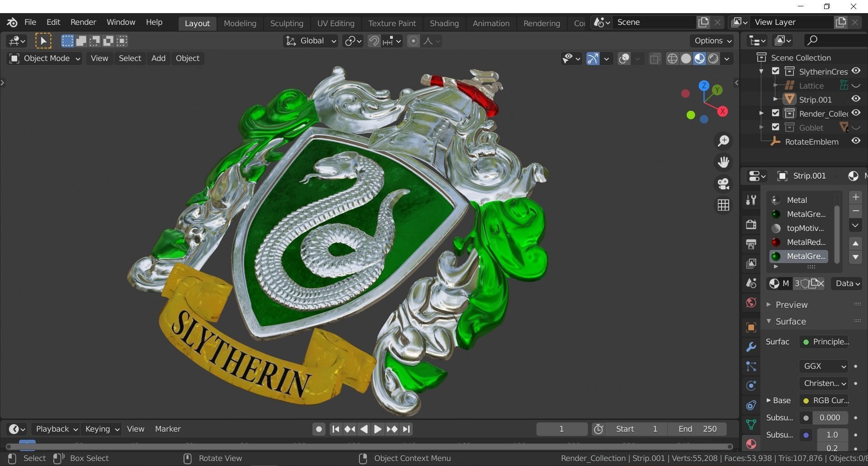Image resolution: width=868 pixels, height=466 pixels.
Task: Toggle SlytherinCrest collection checkbox
Action: click(x=776, y=71)
